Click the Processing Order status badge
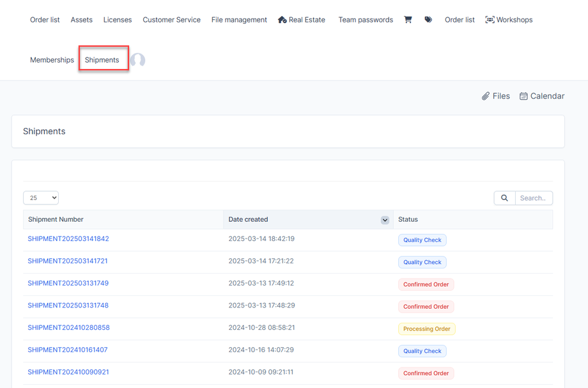The width and height of the screenshot is (588, 388). [426, 329]
